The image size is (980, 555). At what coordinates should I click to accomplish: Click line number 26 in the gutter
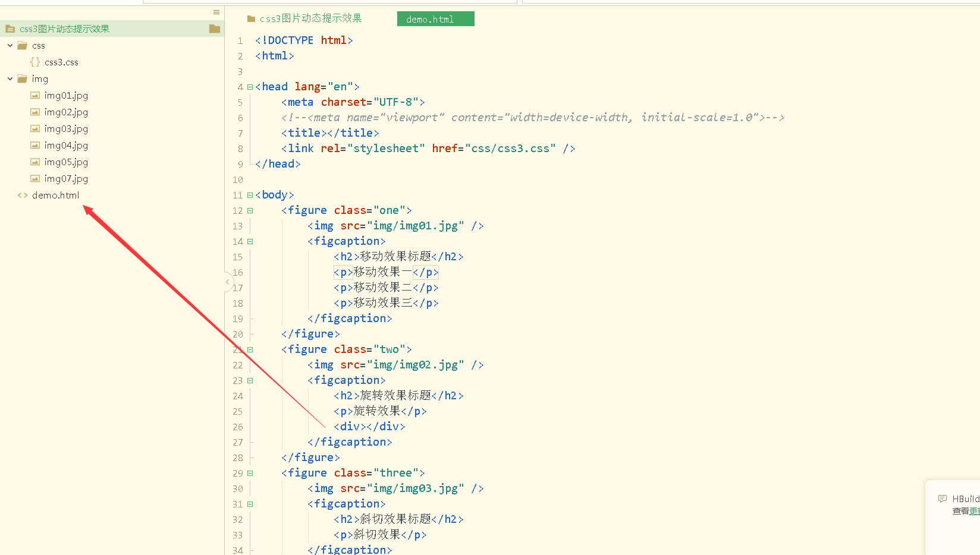click(238, 427)
